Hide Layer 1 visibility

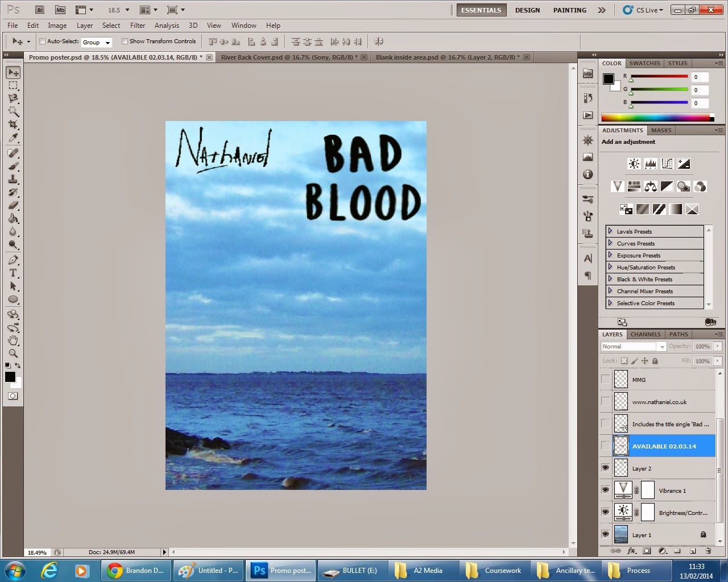605,534
